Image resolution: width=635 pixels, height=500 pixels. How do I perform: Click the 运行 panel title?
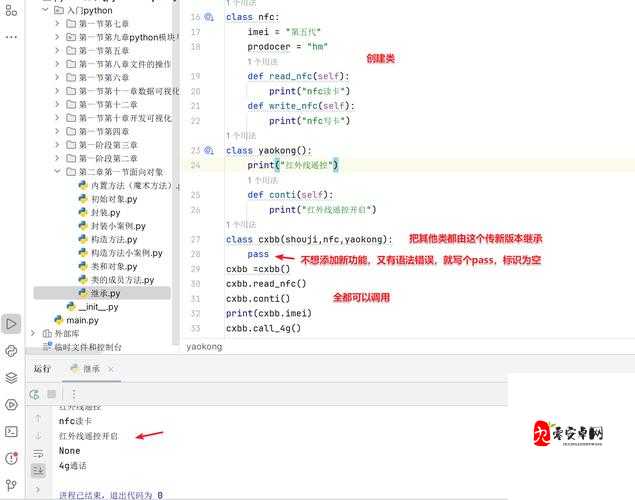(42, 369)
